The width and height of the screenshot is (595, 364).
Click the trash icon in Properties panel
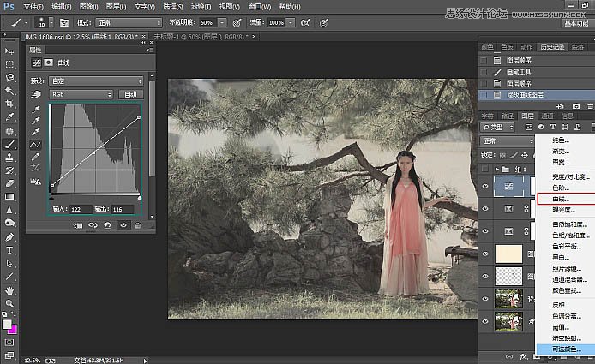[137, 225]
